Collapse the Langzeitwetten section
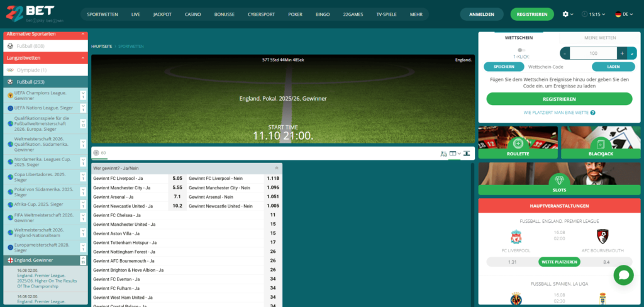 tap(83, 58)
